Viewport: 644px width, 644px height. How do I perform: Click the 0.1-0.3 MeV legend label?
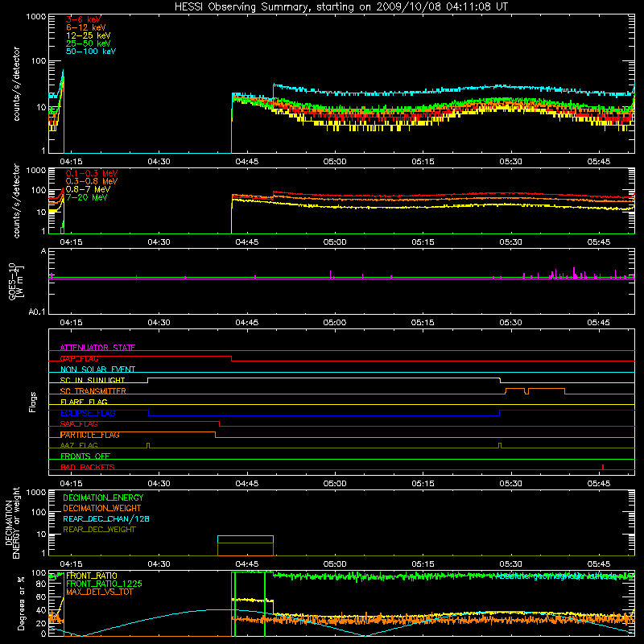point(92,174)
